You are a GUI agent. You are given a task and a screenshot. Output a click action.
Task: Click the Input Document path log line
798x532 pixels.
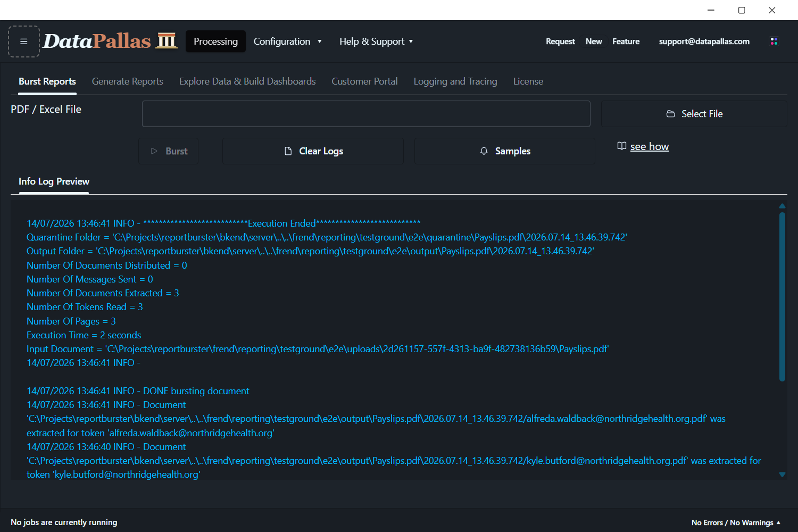tap(318, 349)
